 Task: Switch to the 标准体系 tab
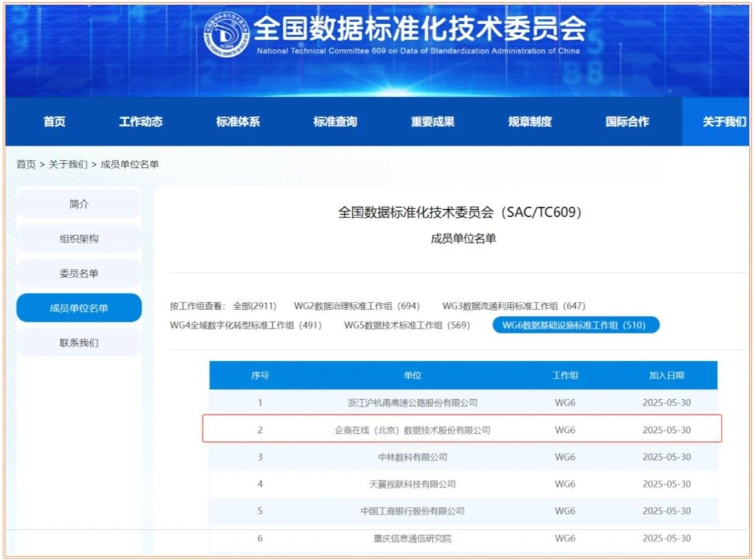(237, 122)
